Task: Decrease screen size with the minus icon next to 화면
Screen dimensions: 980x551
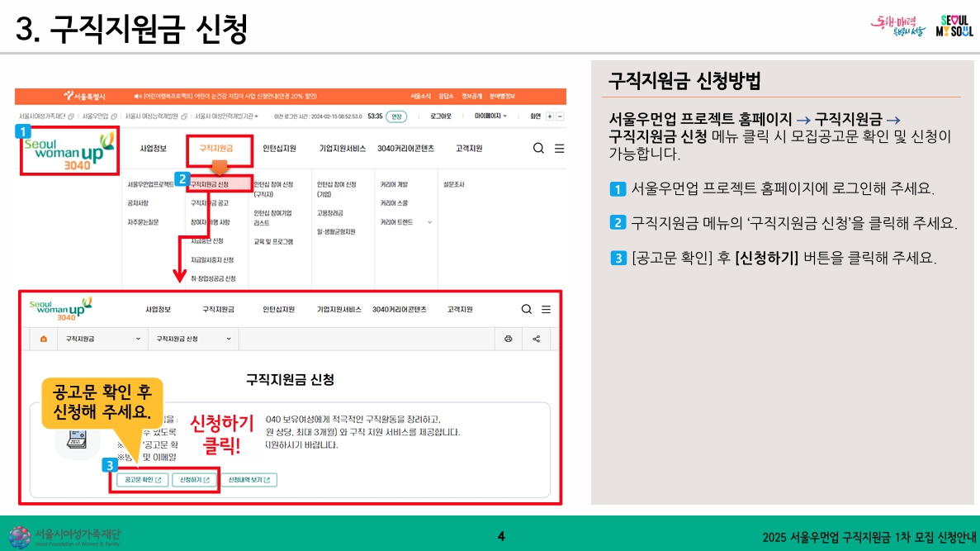Action: pyautogui.click(x=560, y=116)
